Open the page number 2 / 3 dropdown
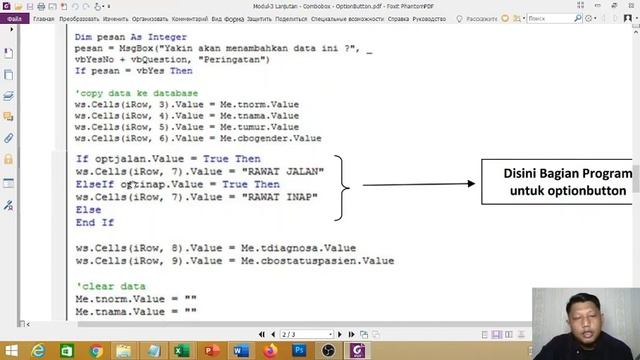 click(x=307, y=334)
